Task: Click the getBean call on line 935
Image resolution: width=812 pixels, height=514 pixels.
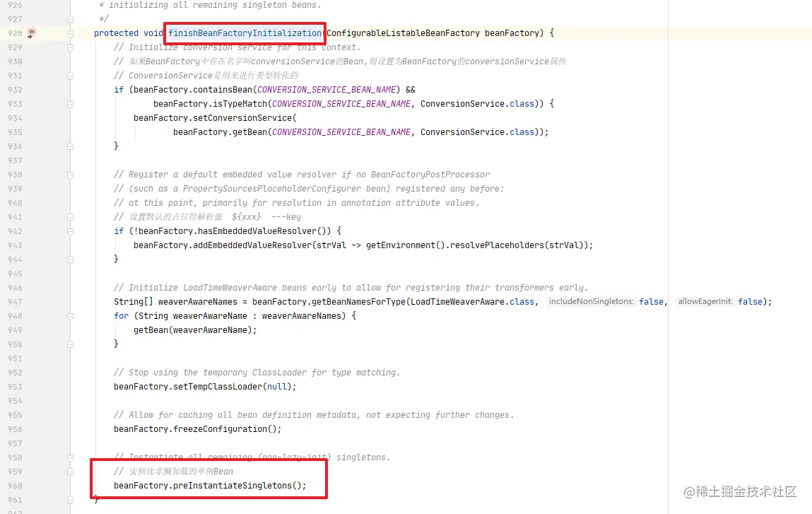Action: click(x=249, y=132)
